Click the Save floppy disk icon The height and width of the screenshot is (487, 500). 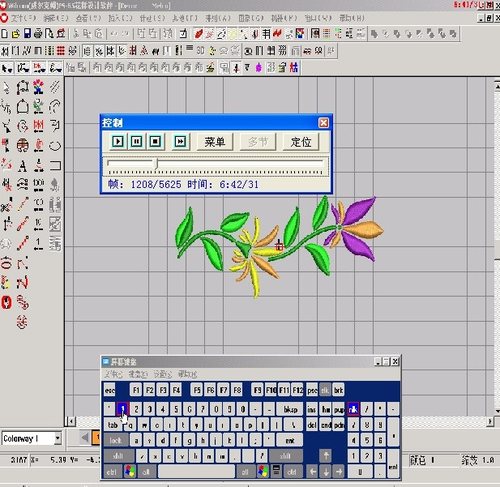tap(27, 33)
